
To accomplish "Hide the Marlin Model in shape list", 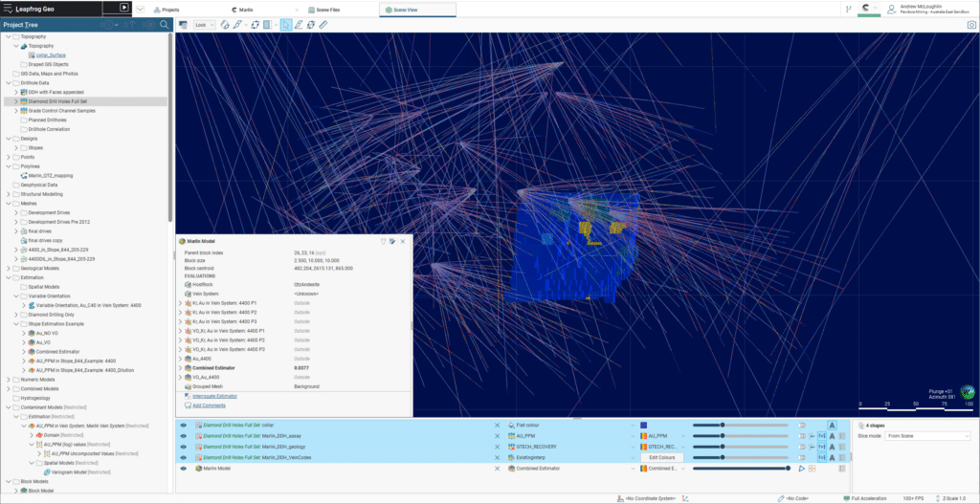I will tap(183, 469).
